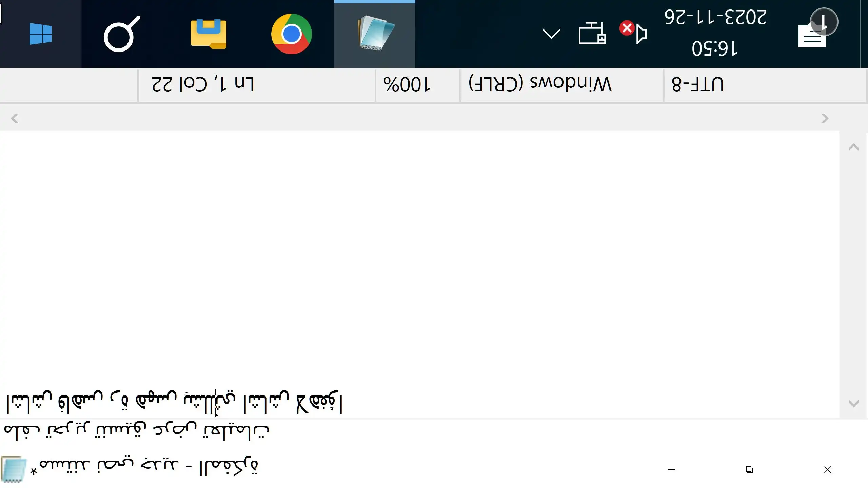Launch Google Chrome from the taskbar
This screenshot has height=488, width=868.
[x=291, y=34]
